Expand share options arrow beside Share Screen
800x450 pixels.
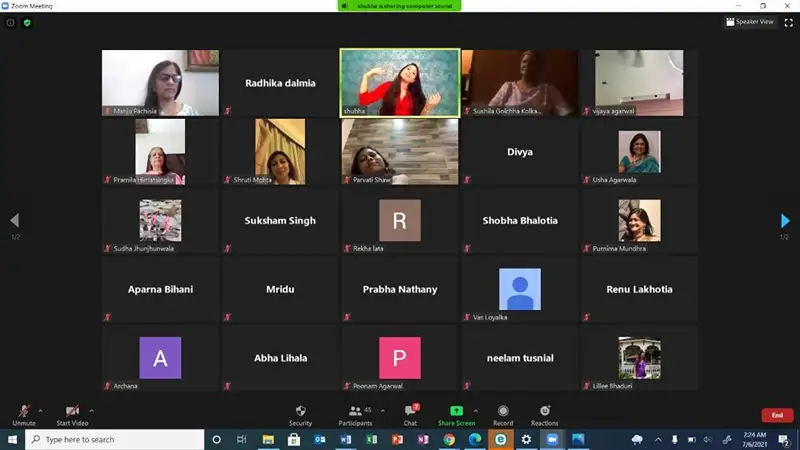(x=475, y=410)
